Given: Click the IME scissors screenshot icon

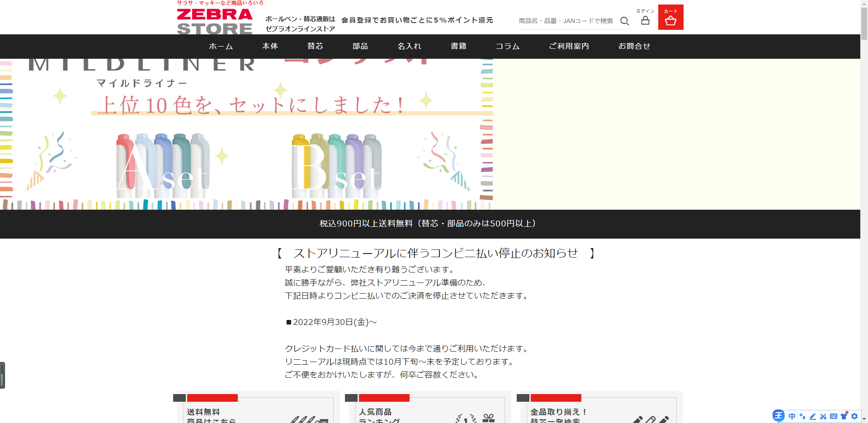Looking at the screenshot, I should 823,416.
